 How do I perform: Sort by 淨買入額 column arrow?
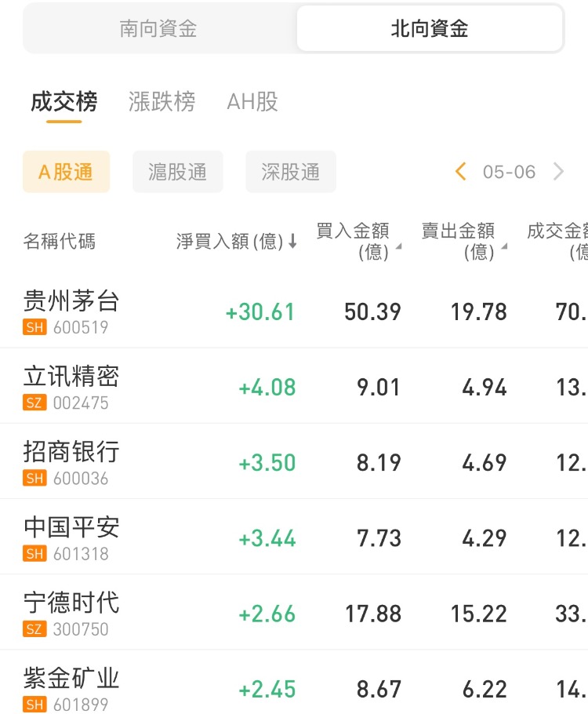(292, 242)
